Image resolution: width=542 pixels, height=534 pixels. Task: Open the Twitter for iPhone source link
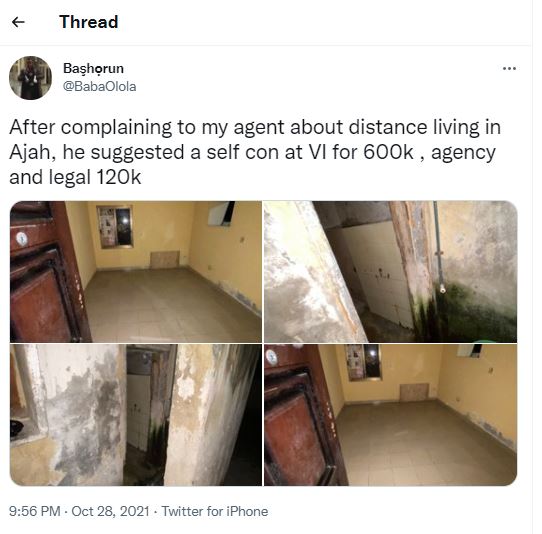pyautogui.click(x=215, y=511)
